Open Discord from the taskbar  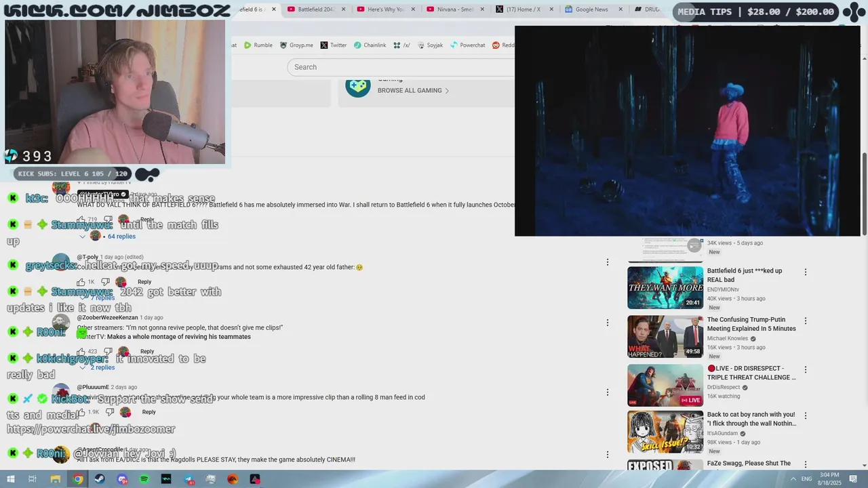coord(122,479)
